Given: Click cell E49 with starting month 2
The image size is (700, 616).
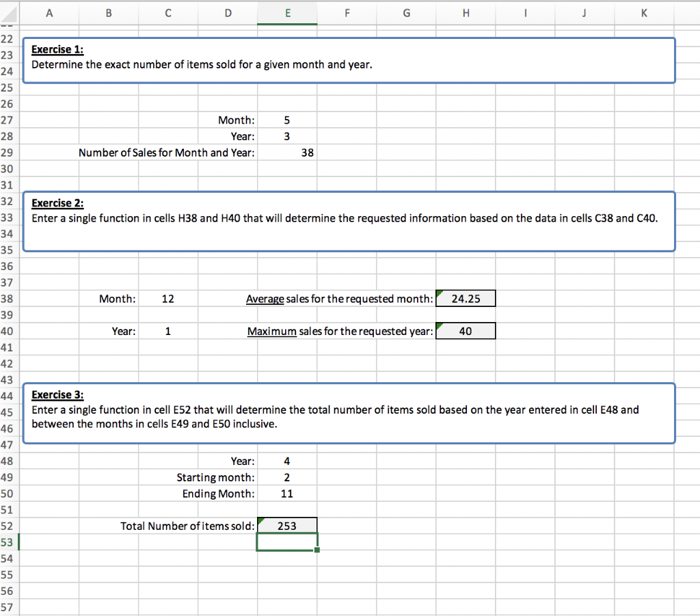Looking at the screenshot, I should 287,477.
